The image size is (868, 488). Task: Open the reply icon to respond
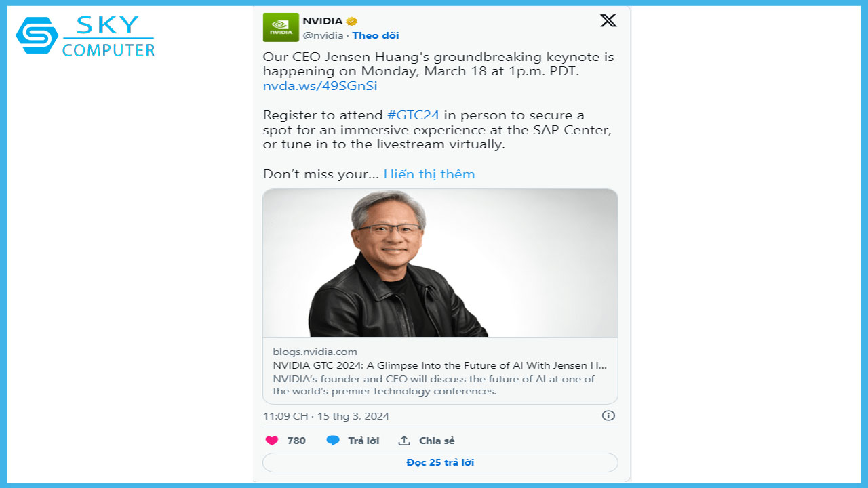(x=332, y=441)
